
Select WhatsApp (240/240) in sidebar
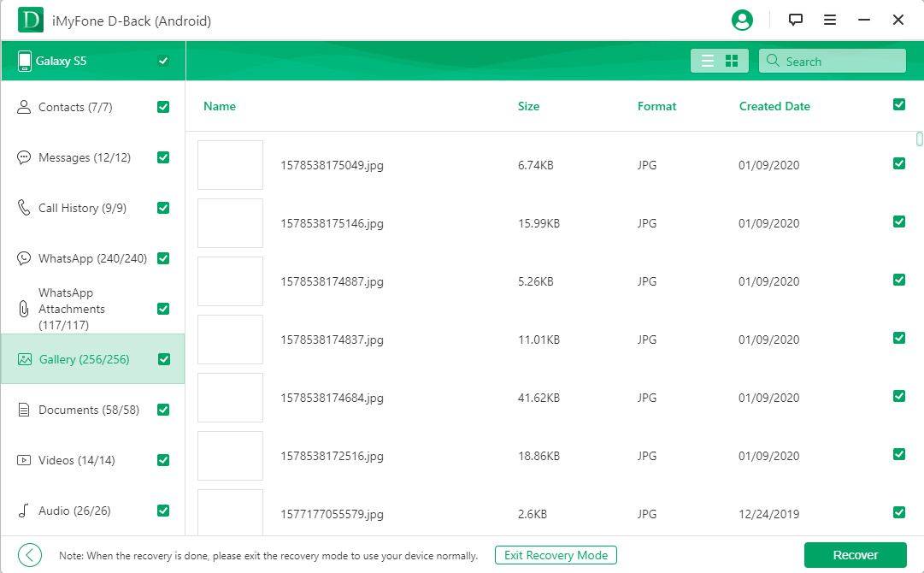tap(92, 258)
